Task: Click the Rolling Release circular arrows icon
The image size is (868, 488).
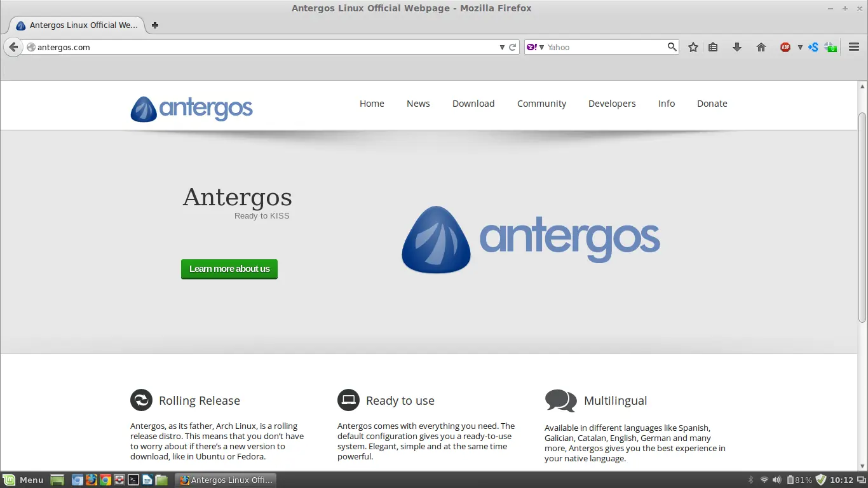Action: click(x=141, y=400)
